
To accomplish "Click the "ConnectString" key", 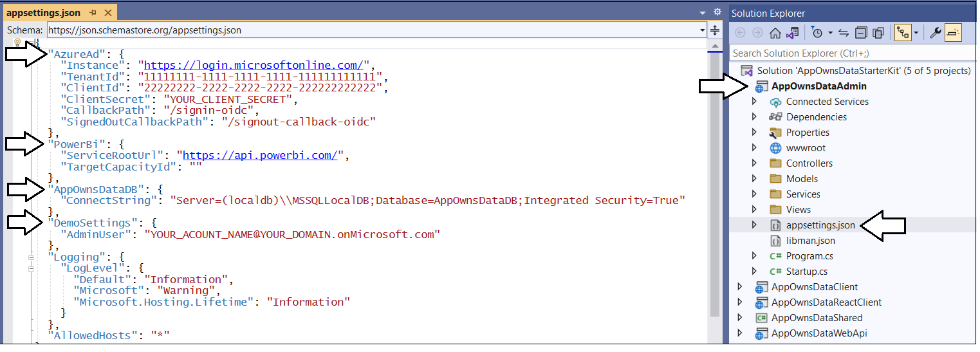I will [x=109, y=200].
